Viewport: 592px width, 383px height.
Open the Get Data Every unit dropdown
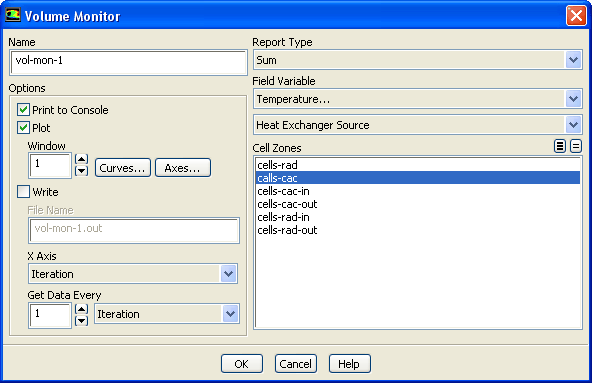pos(230,314)
